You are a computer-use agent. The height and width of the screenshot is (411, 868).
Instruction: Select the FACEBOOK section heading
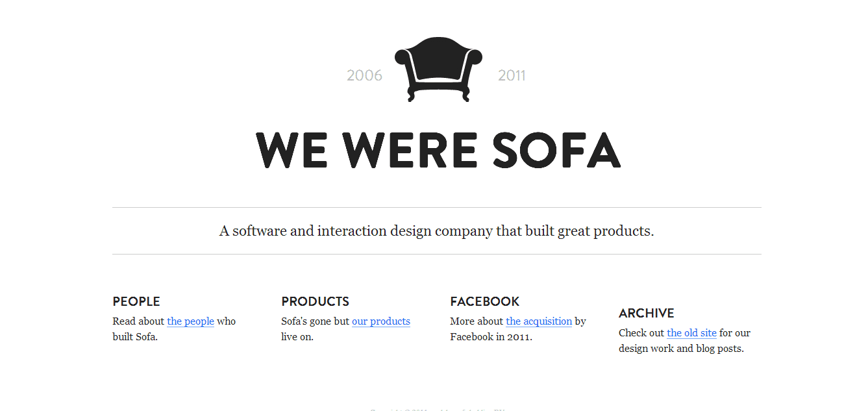485,301
